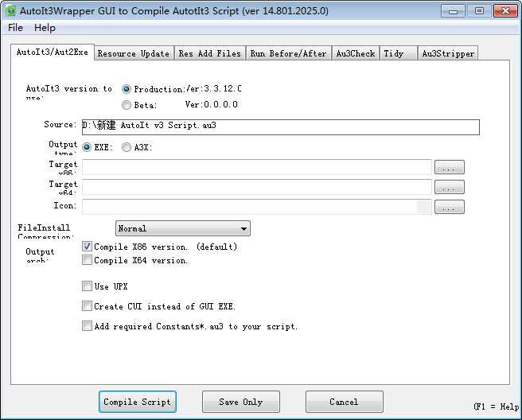Browse for Icon file
This screenshot has width=522, height=420.
pyautogui.click(x=449, y=207)
